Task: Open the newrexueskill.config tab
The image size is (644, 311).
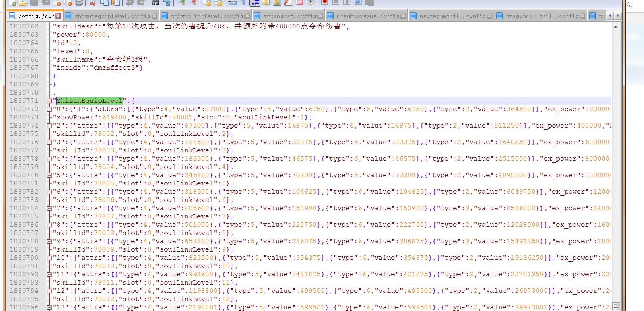Action: click(452, 16)
